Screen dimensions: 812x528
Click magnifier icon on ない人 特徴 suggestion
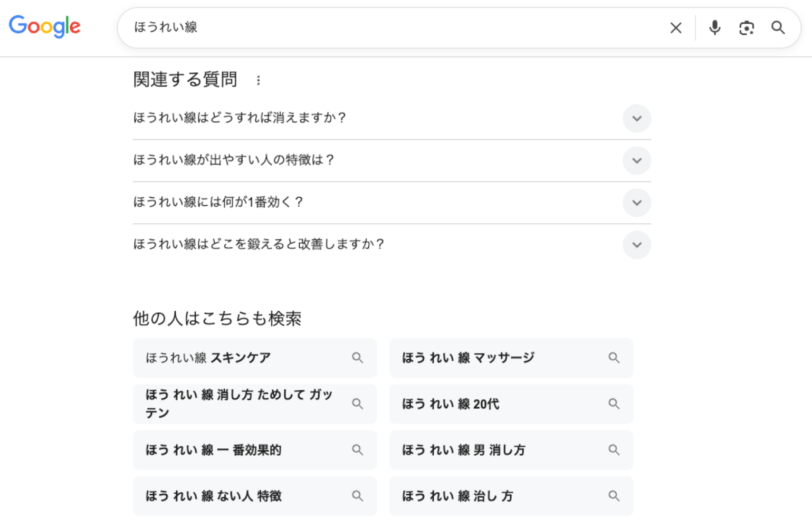[x=358, y=496]
